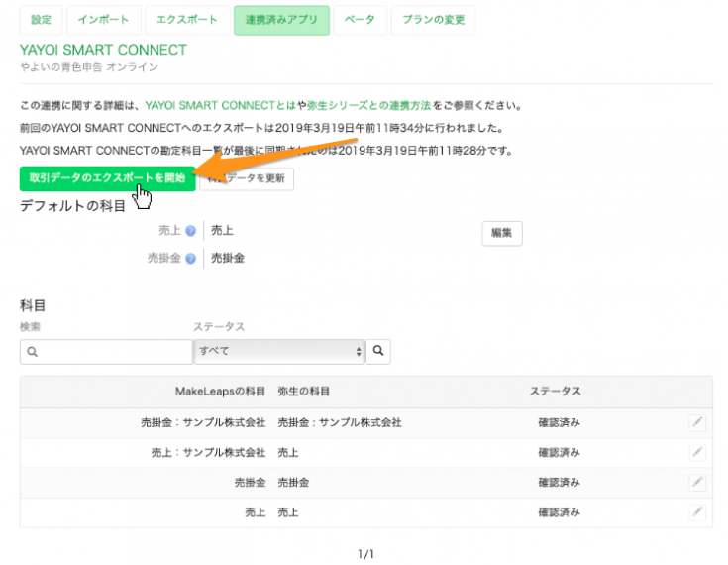Click help icon next to 売掛金 label
The height and width of the screenshot is (565, 728).
pos(190,259)
